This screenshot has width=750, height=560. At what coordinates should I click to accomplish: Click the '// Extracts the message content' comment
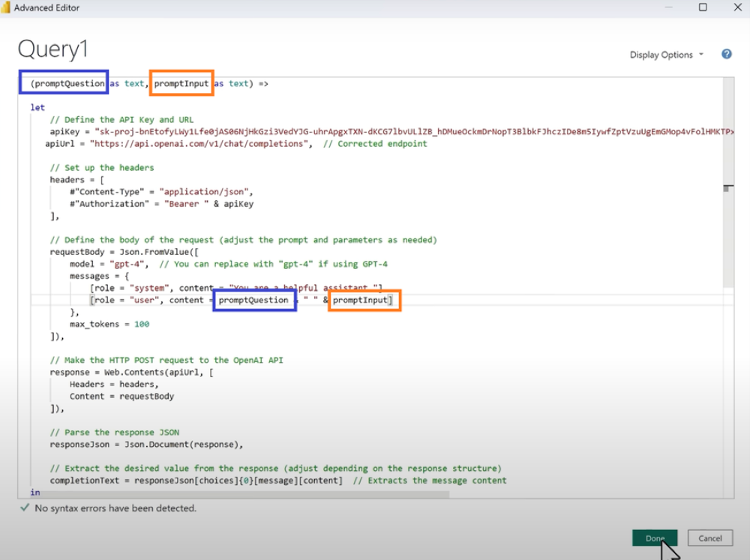[x=430, y=480]
